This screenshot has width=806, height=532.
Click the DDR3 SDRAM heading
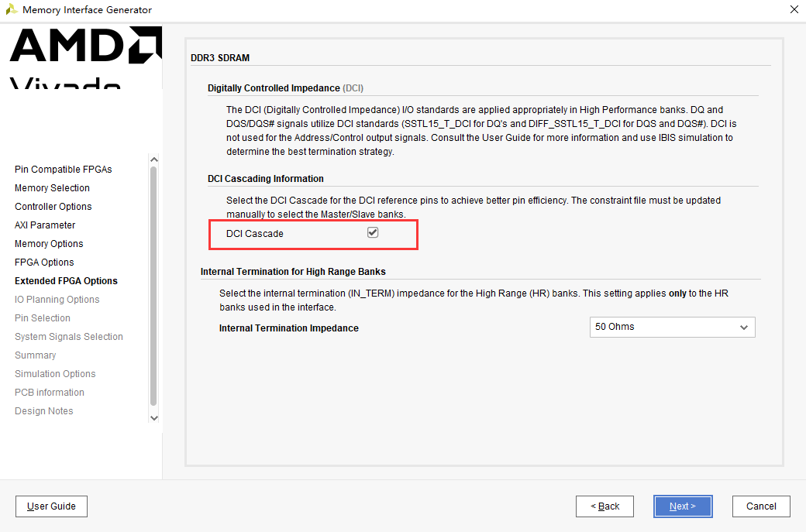[220, 58]
